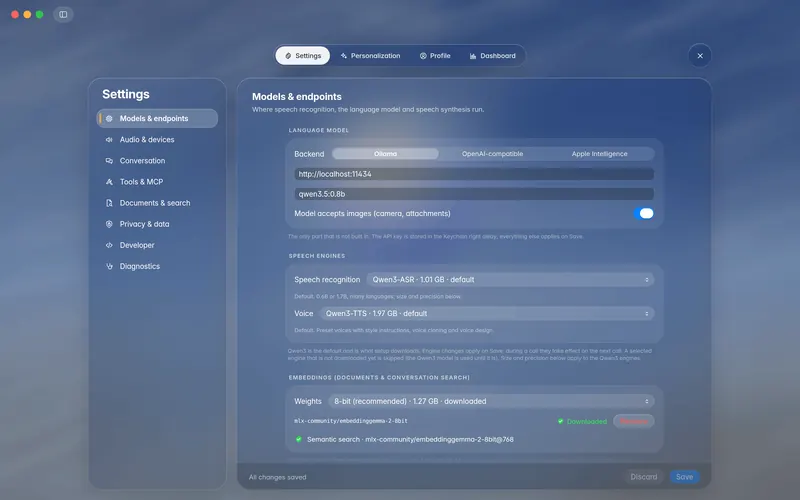Open Developer settings section
Viewport: 800px width, 500px height.
pyautogui.click(x=157, y=245)
